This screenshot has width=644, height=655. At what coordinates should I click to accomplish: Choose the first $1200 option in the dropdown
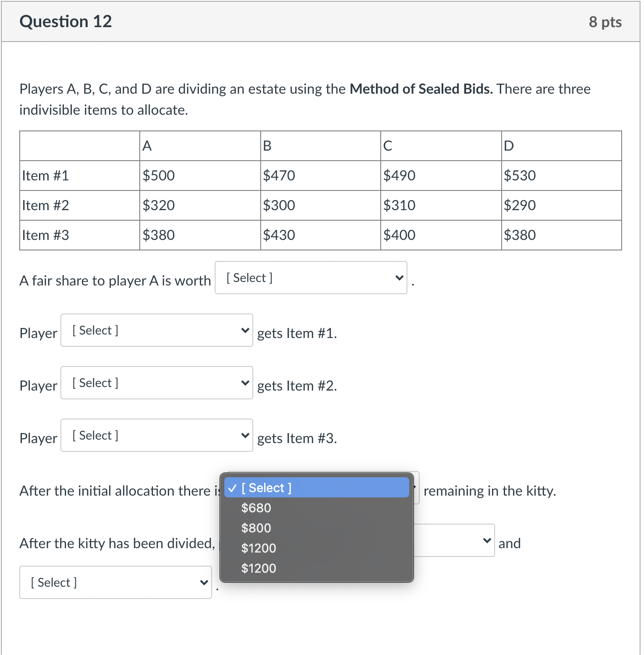click(x=258, y=548)
